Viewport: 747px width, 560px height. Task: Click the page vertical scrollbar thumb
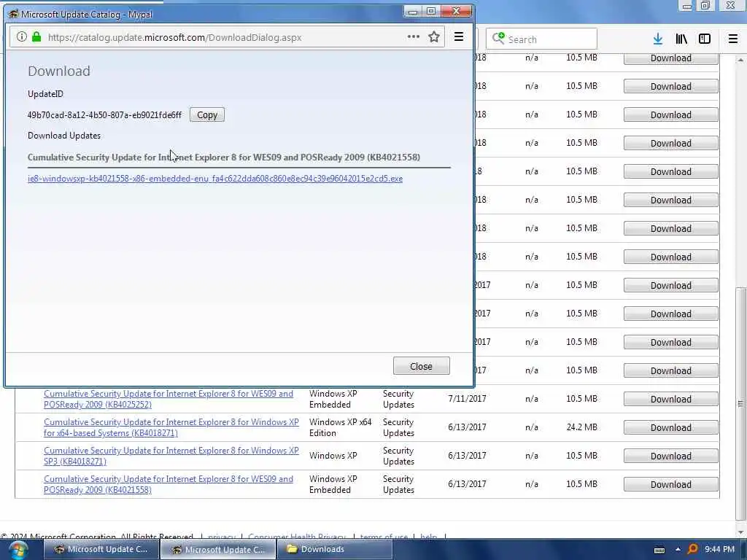tap(740, 404)
